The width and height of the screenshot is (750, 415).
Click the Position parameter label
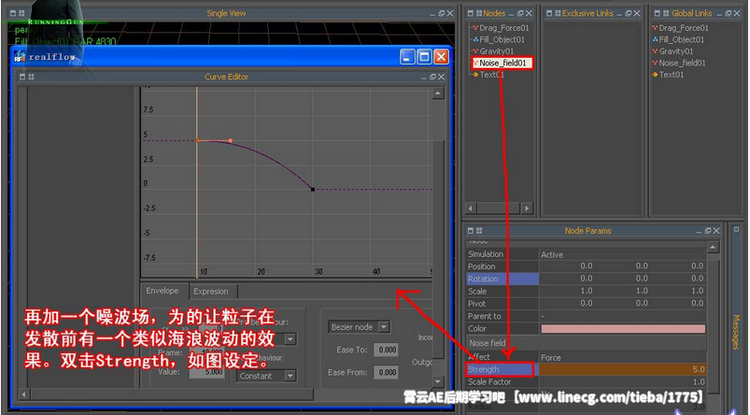pos(482,266)
